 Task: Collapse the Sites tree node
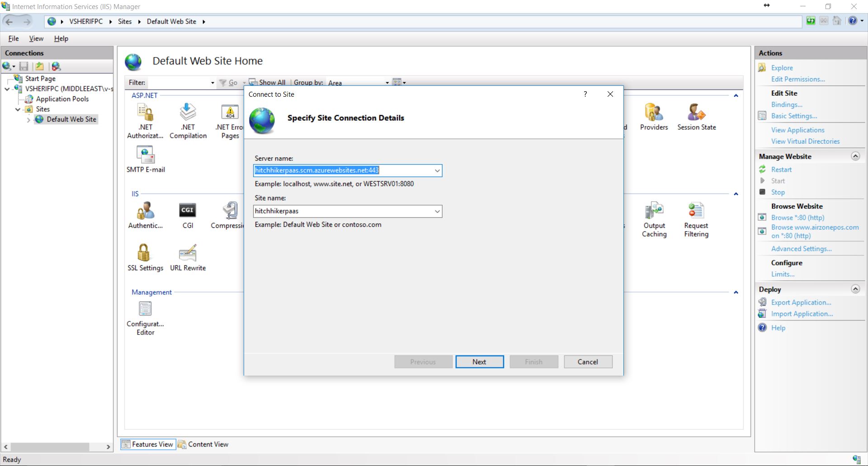pyautogui.click(x=18, y=109)
